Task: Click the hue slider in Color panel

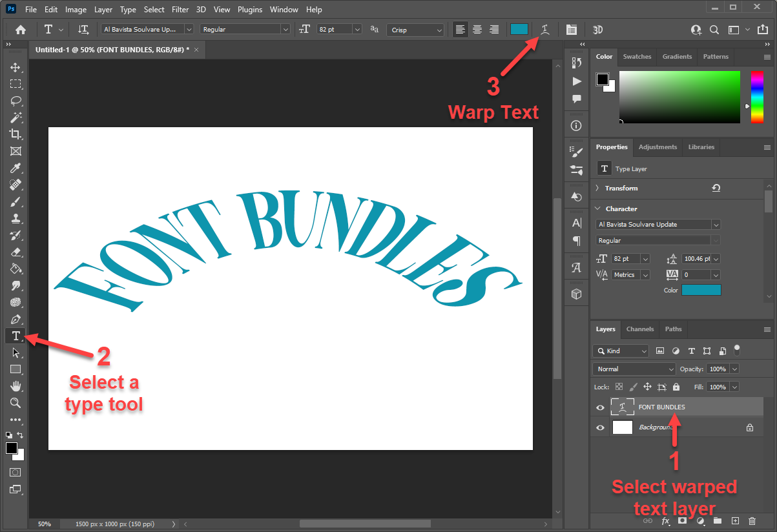Action: (x=756, y=96)
